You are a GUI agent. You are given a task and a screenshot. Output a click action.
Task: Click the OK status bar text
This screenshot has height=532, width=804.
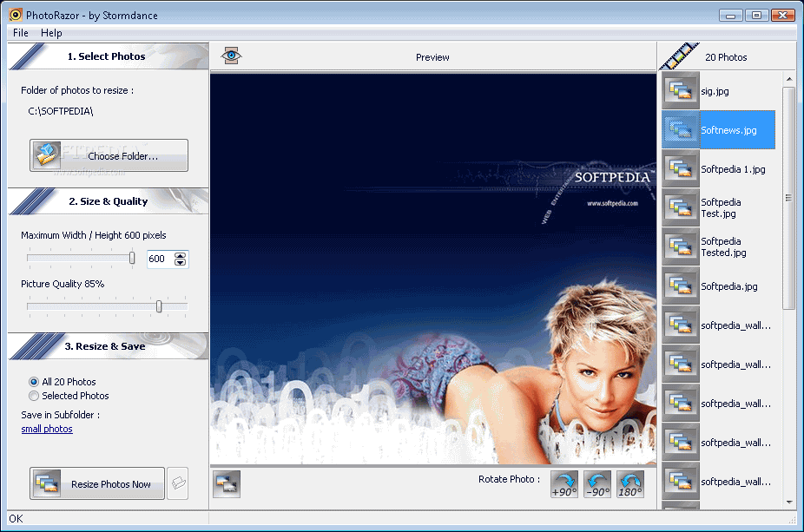16,519
